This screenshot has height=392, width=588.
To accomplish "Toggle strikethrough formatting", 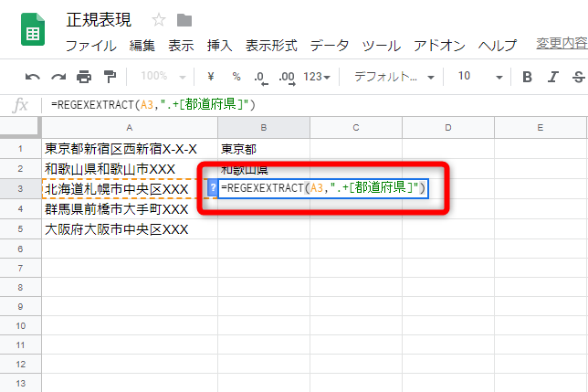I will [578, 77].
